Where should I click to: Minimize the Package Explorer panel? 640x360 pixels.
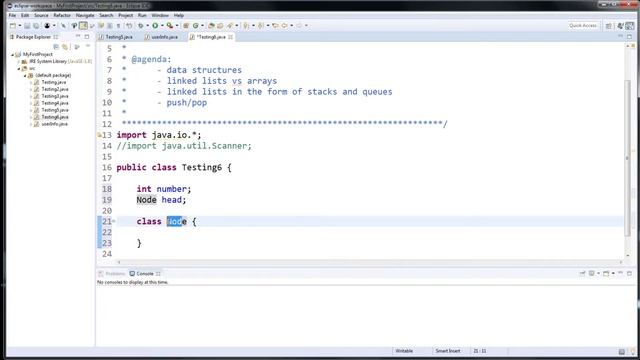(x=78, y=37)
